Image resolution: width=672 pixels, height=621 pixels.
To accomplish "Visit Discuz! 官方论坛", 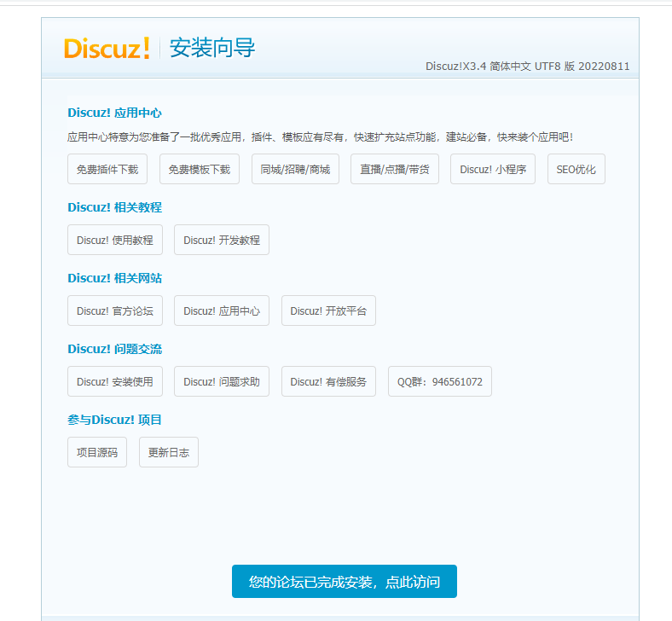I will coord(115,310).
